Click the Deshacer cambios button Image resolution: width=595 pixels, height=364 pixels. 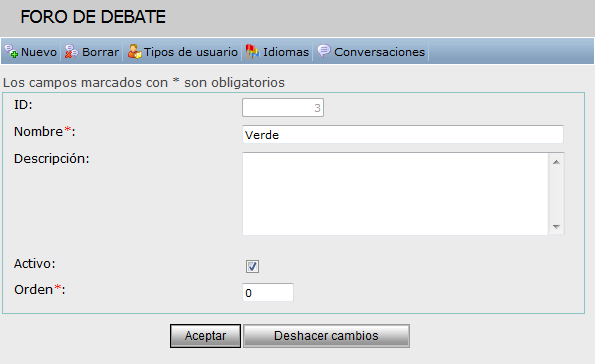point(326,336)
